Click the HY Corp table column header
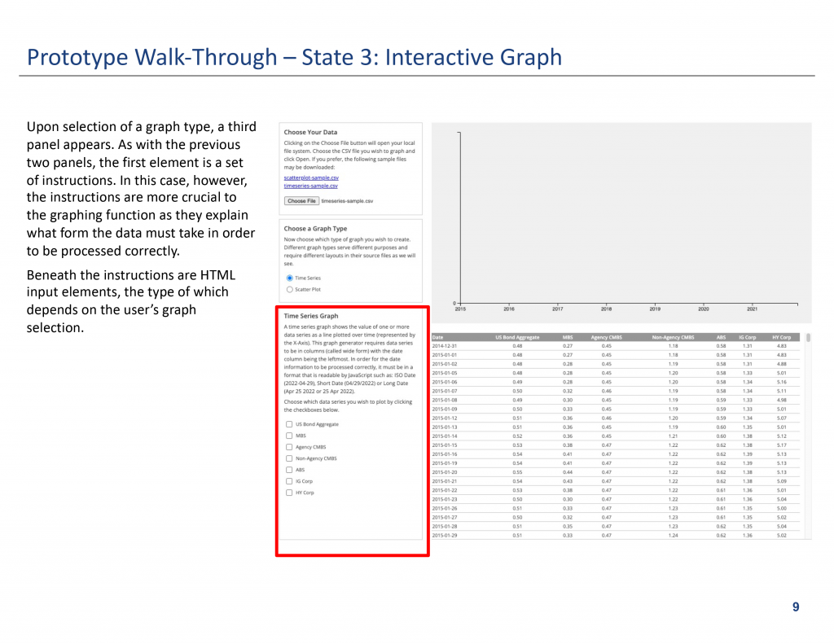Viewport: 834px width, 644px height. coord(781,336)
